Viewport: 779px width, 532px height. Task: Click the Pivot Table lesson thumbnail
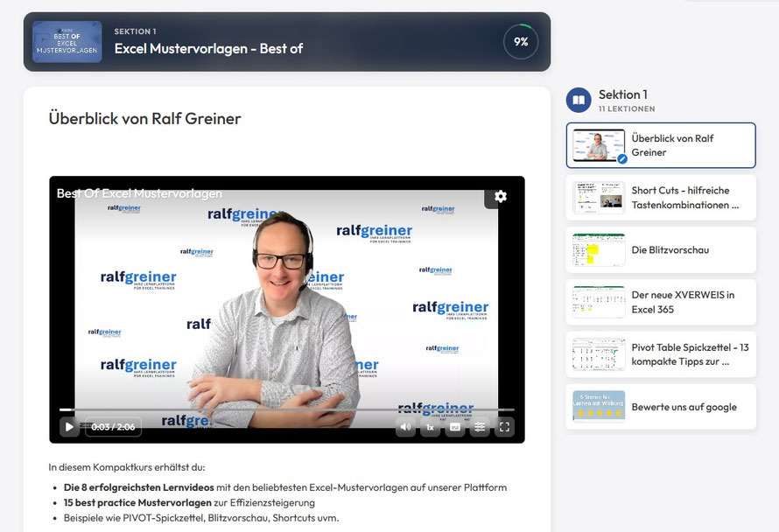coord(599,354)
